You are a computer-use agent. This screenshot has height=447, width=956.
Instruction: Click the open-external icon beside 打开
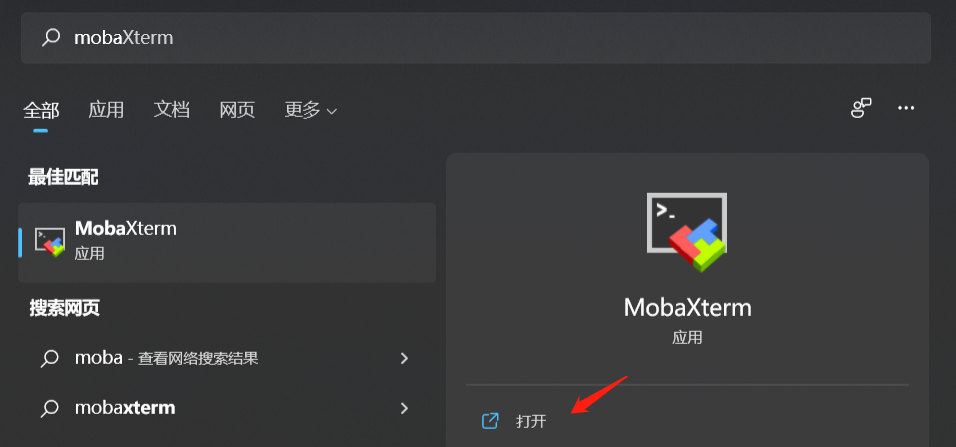tap(490, 421)
